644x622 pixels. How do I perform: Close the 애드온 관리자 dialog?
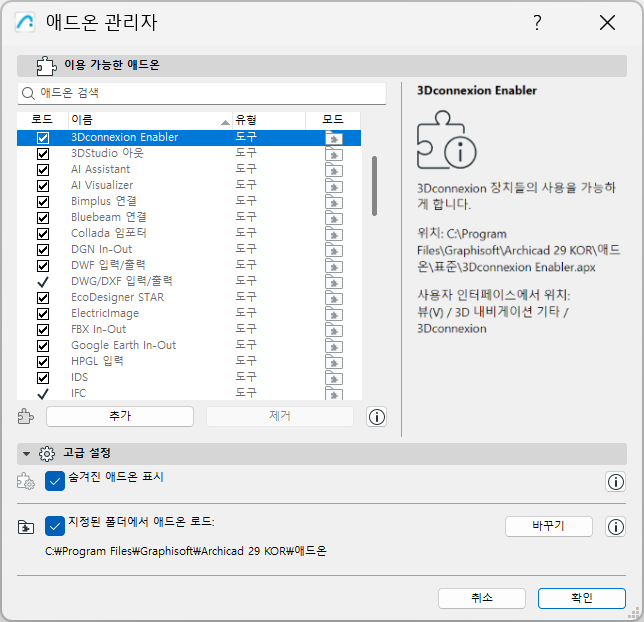tap(607, 23)
